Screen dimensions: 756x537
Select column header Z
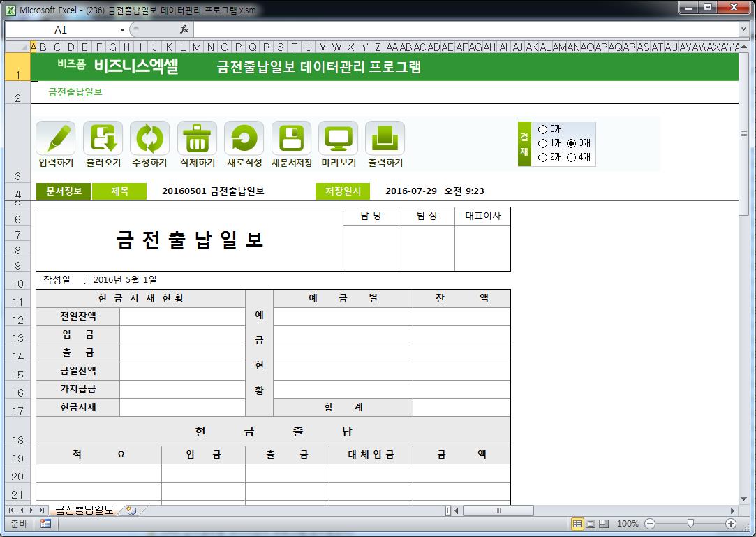tap(378, 47)
